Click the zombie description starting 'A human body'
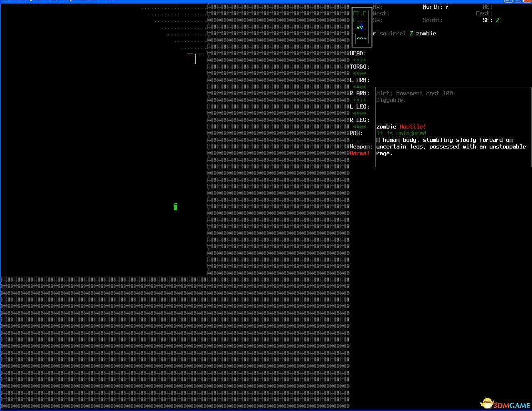 click(451, 146)
